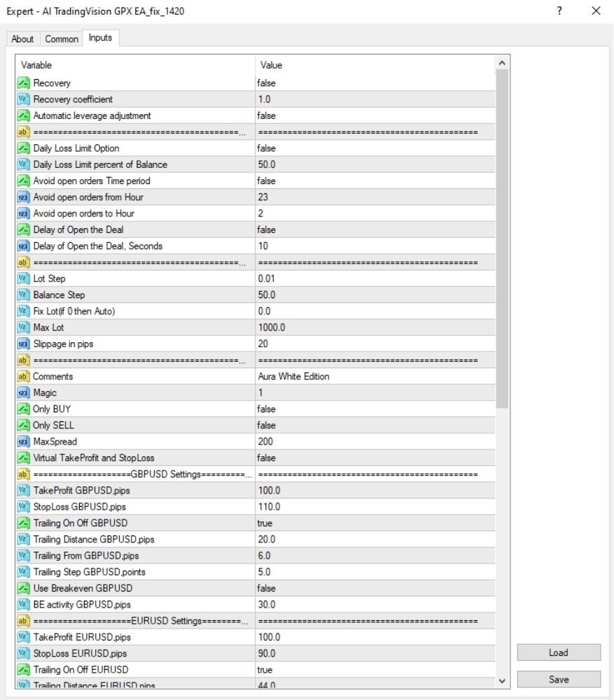Select the MaxSpread value field 200
The width and height of the screenshot is (614, 700).
pyautogui.click(x=375, y=442)
